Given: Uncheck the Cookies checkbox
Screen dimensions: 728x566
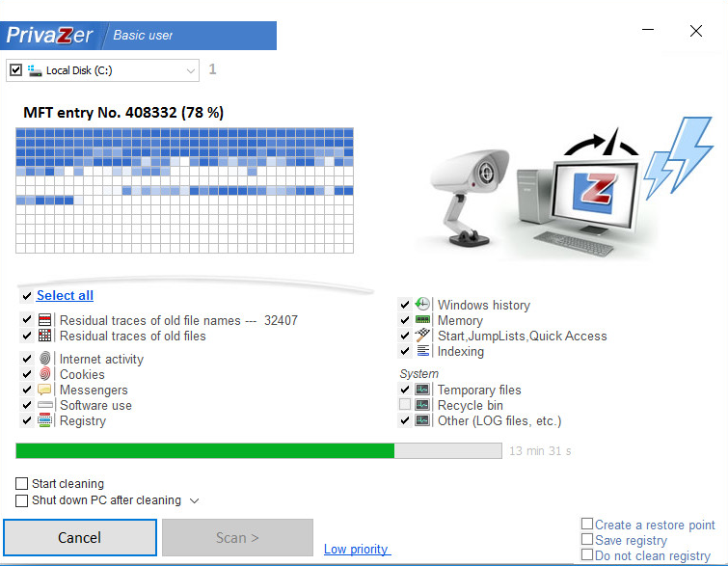Looking at the screenshot, I should pos(26,374).
